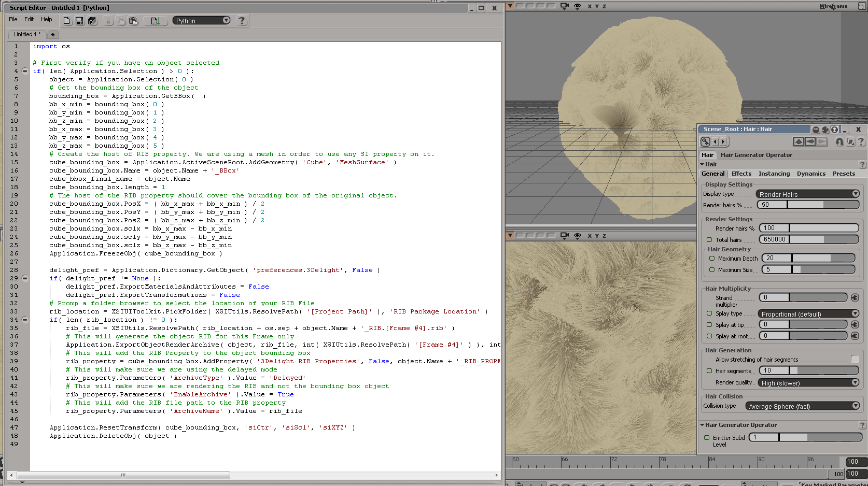Open the Wireframe display mode menu
868x486 pixels.
coord(833,6)
